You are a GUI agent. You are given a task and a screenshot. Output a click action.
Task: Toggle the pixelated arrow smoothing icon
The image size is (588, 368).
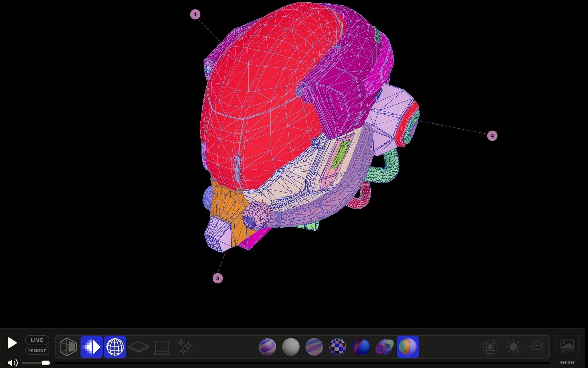point(92,347)
